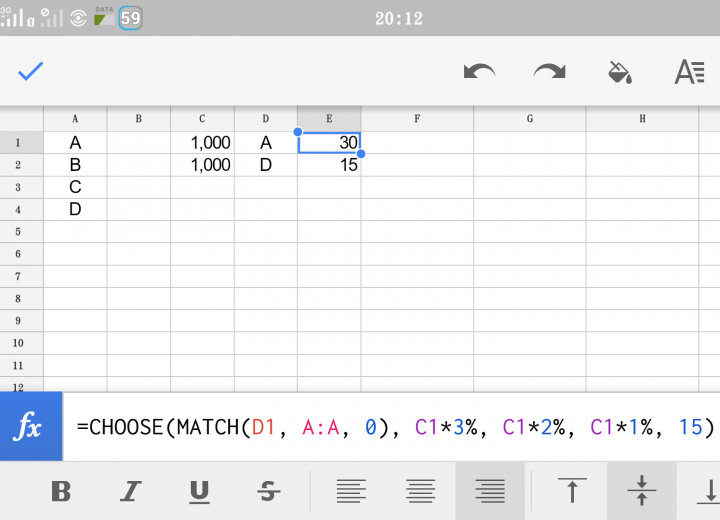Image resolution: width=720 pixels, height=520 pixels.
Task: Select column G header
Action: (x=530, y=119)
